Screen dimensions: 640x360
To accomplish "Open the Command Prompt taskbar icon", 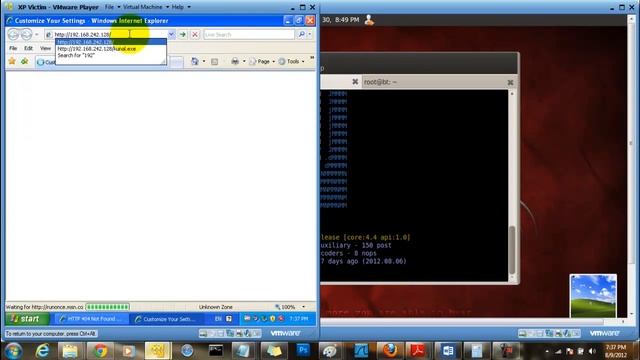I will tap(216, 351).
